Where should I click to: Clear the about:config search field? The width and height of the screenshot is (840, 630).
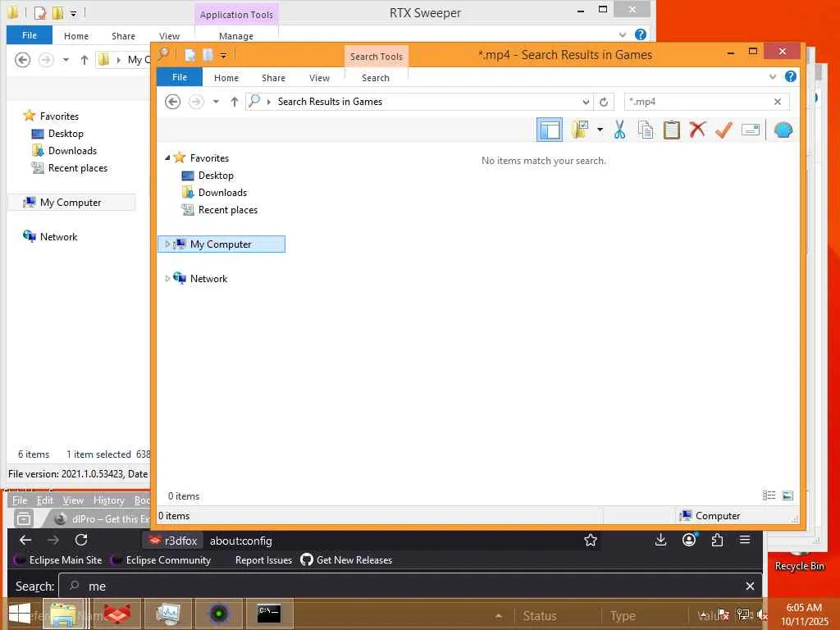point(750,586)
